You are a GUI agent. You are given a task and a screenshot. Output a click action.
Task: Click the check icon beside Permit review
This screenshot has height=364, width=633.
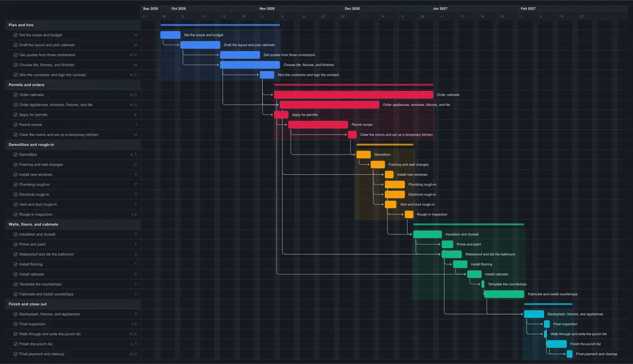(x=15, y=124)
